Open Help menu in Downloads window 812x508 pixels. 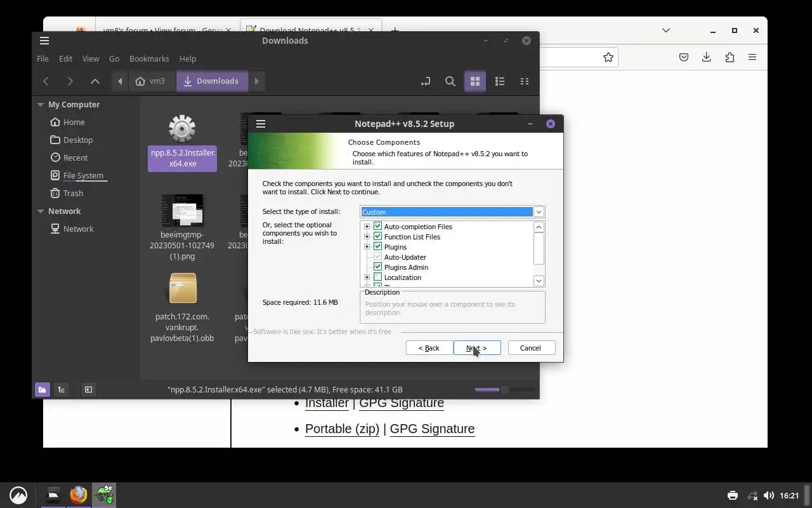188,58
